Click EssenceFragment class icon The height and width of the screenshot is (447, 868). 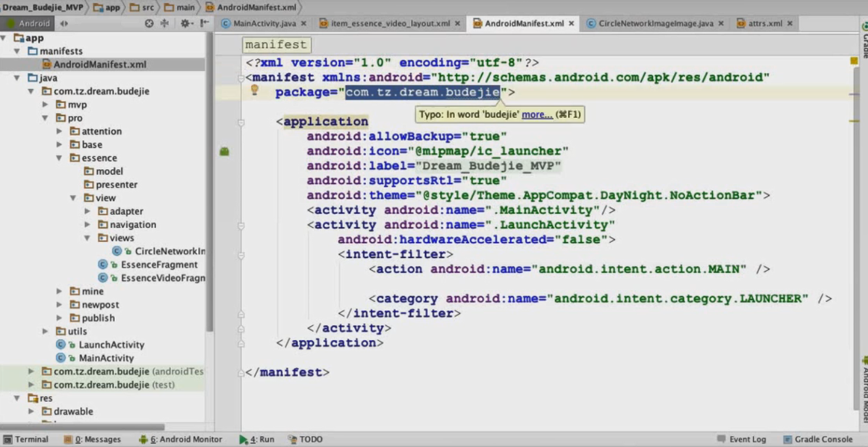(x=102, y=264)
